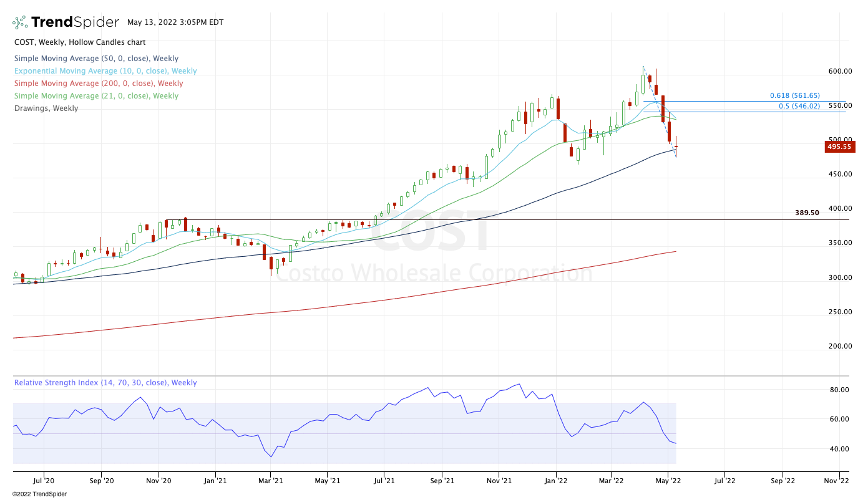Viewport: 868px width, 500px height.
Task: Click the Jan '21 date label
Action: [x=215, y=481]
